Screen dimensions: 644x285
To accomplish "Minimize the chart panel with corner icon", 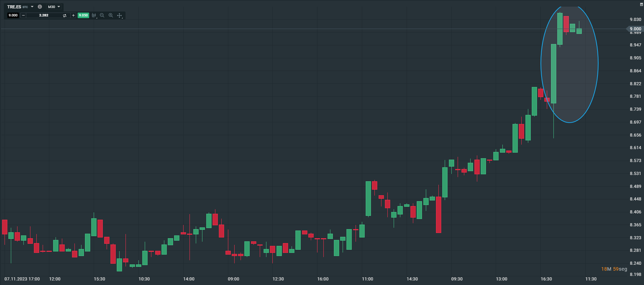I will click(641, 5).
